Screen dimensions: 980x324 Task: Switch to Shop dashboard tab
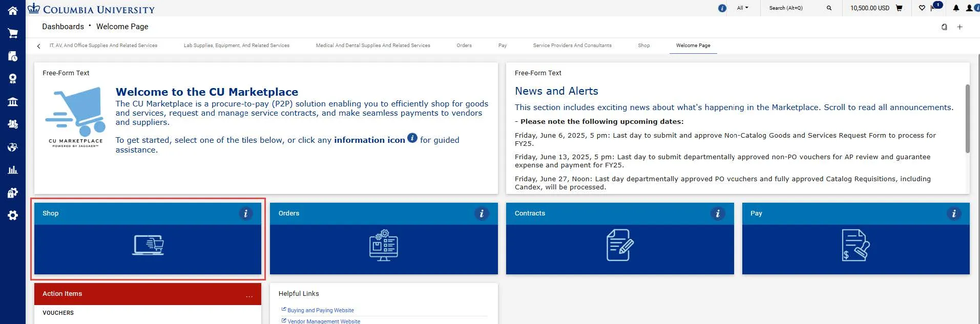coord(644,46)
